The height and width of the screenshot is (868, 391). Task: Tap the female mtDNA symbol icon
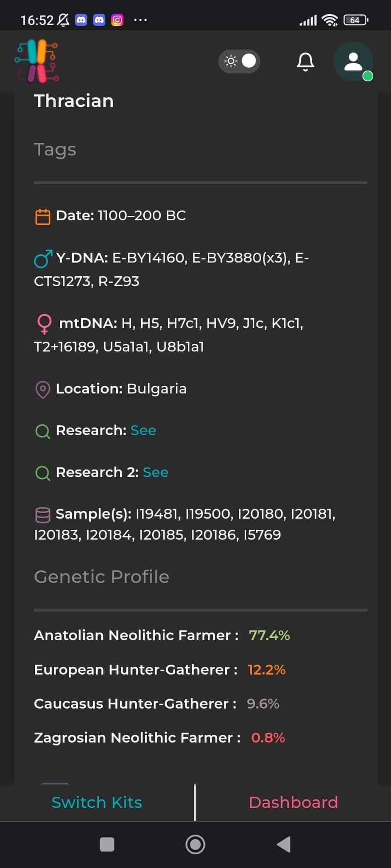44,324
